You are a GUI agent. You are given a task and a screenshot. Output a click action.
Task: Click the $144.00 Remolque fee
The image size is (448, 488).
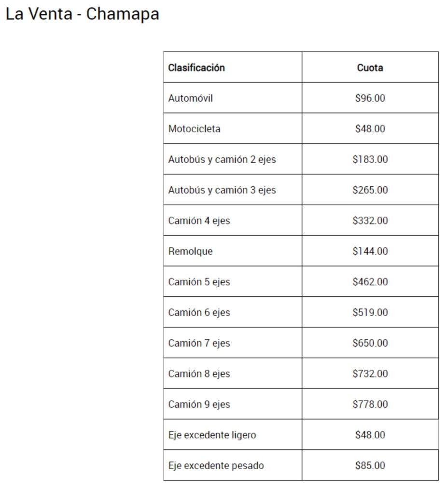point(370,251)
